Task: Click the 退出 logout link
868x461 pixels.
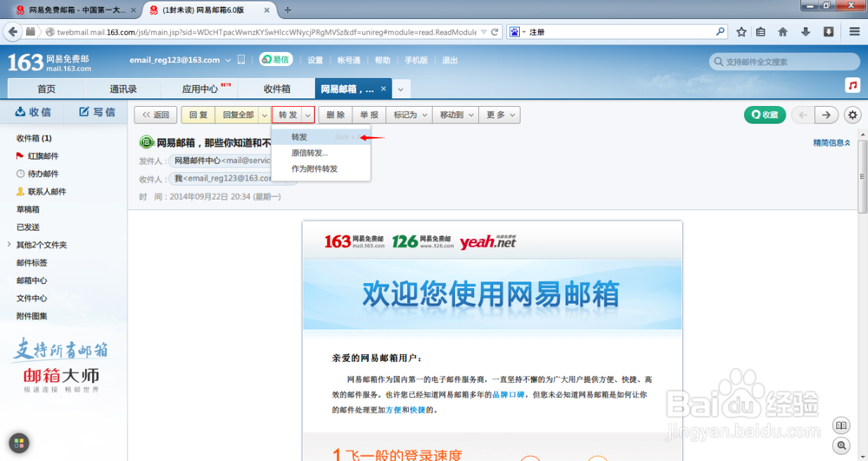Action: coord(450,60)
